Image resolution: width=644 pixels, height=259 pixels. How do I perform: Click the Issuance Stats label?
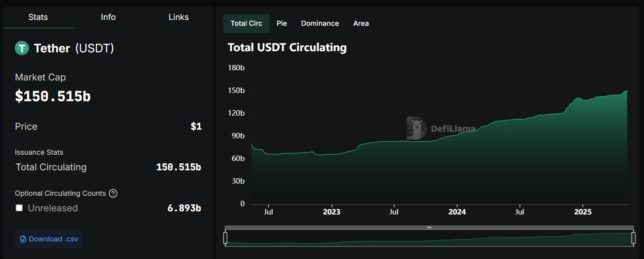tap(39, 152)
